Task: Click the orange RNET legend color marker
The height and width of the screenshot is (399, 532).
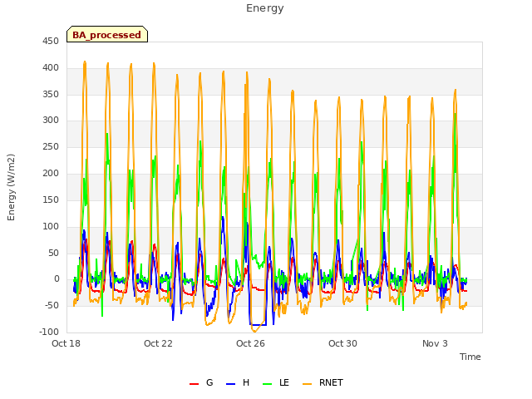Action: click(307, 384)
